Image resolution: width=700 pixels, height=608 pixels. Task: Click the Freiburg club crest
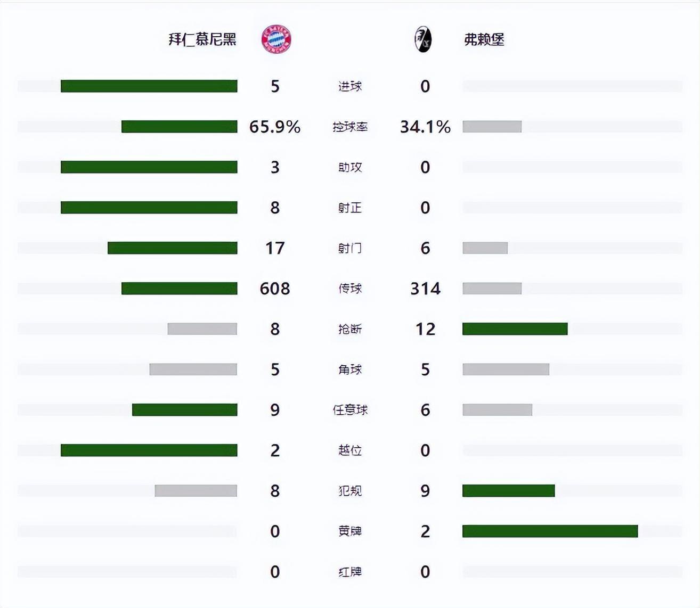click(x=423, y=39)
